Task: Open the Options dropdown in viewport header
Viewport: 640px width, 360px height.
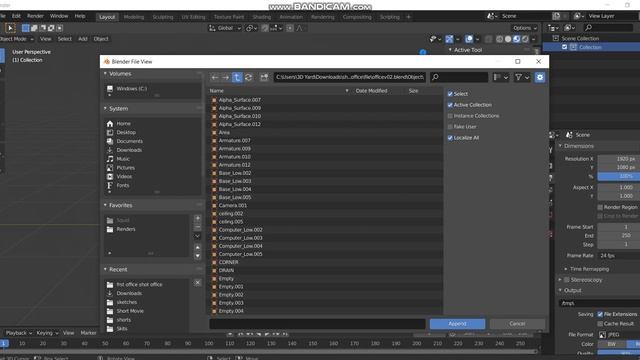Action: [525, 28]
